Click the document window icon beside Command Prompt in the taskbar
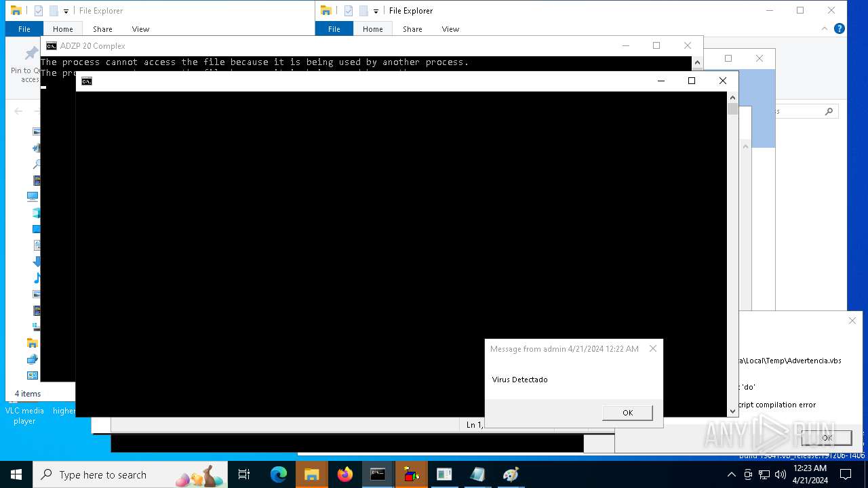 coord(445,474)
